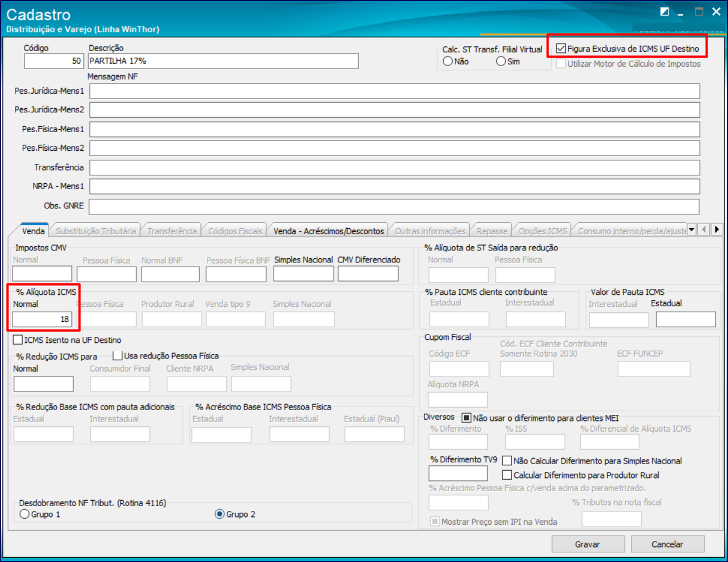Open the Outras informações tab
Screen dimensions: 728x562
click(x=430, y=231)
